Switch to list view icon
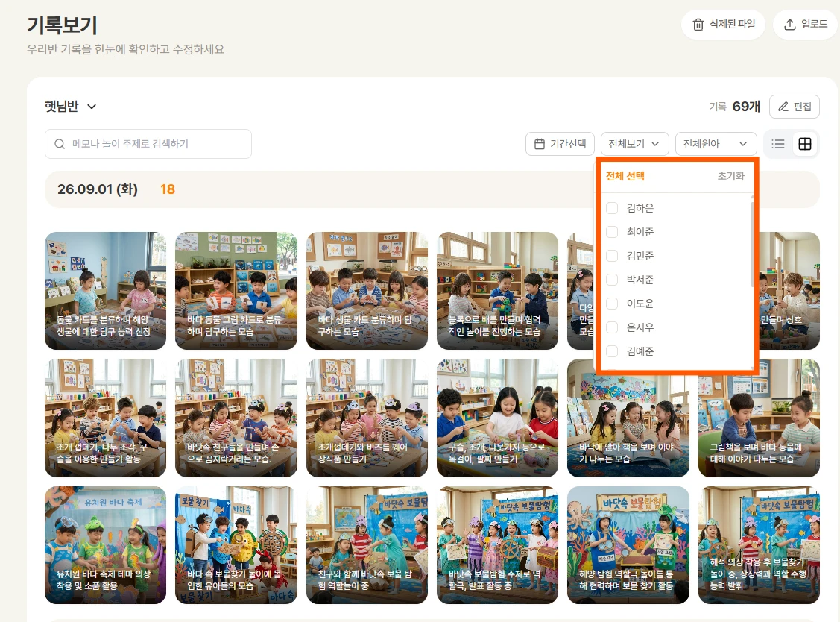The image size is (840, 622). (778, 144)
